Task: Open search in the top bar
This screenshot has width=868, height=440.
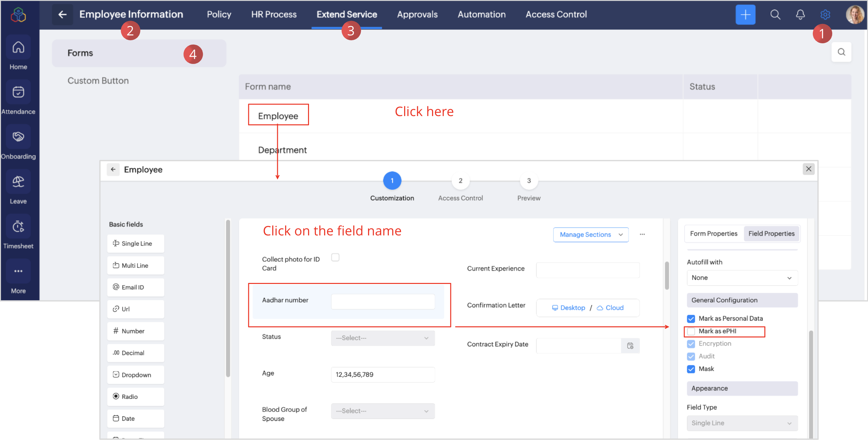Action: 775,14
